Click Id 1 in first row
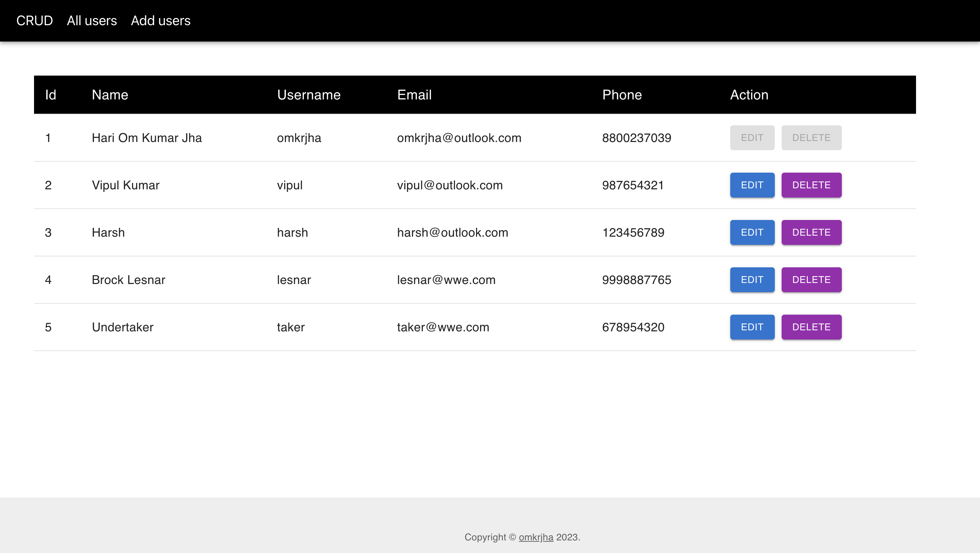 pos(48,138)
